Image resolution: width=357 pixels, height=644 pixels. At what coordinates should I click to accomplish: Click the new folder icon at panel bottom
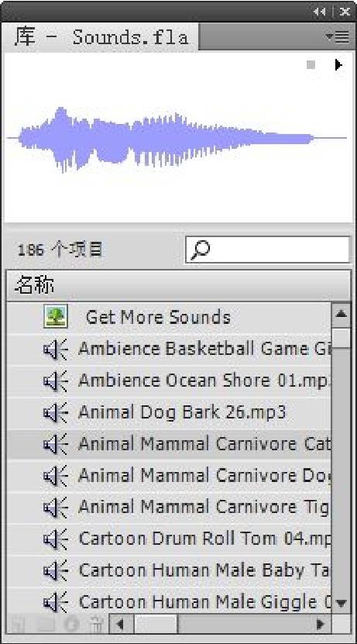[45, 625]
